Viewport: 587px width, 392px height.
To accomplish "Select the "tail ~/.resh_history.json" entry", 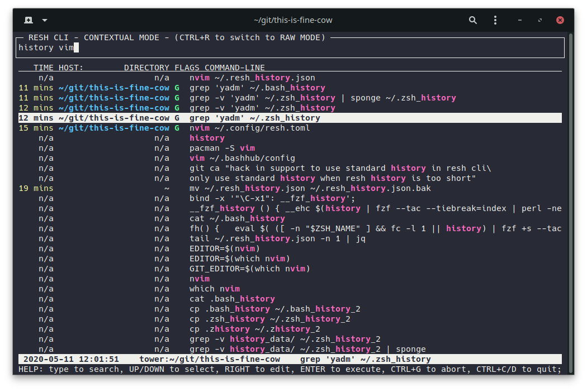I will (x=278, y=238).
